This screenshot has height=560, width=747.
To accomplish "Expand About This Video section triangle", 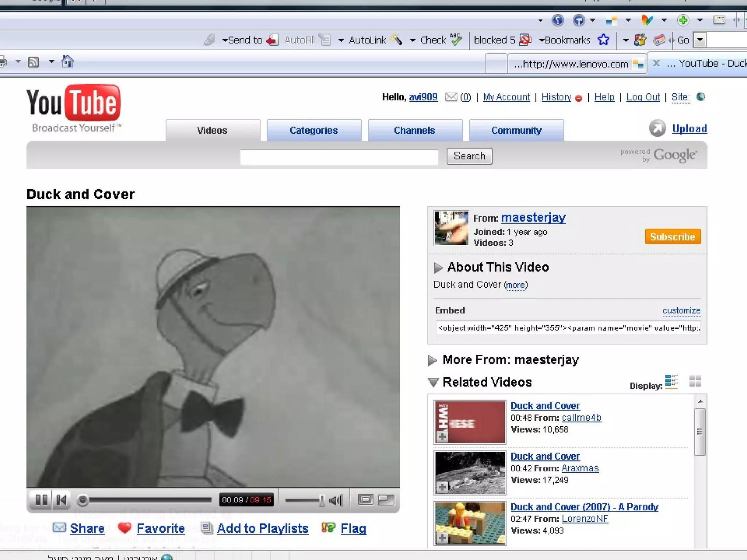I will pyautogui.click(x=438, y=268).
